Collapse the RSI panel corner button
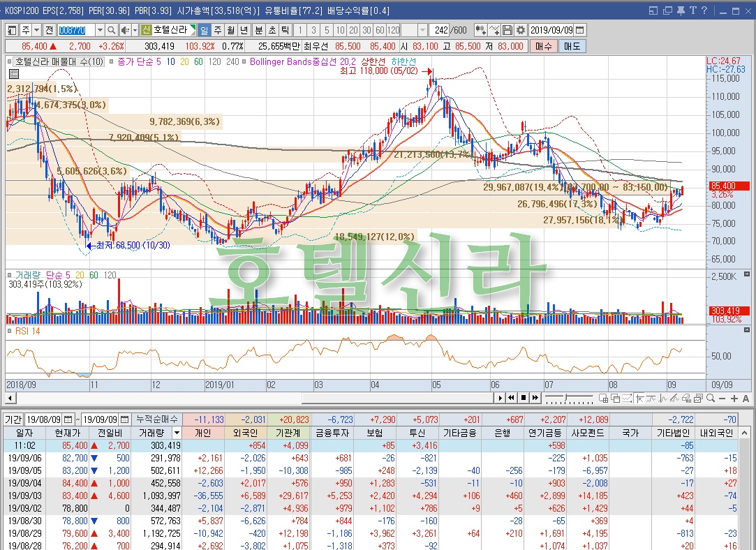Image resolution: width=756 pixels, height=550 pixels. pos(747,329)
